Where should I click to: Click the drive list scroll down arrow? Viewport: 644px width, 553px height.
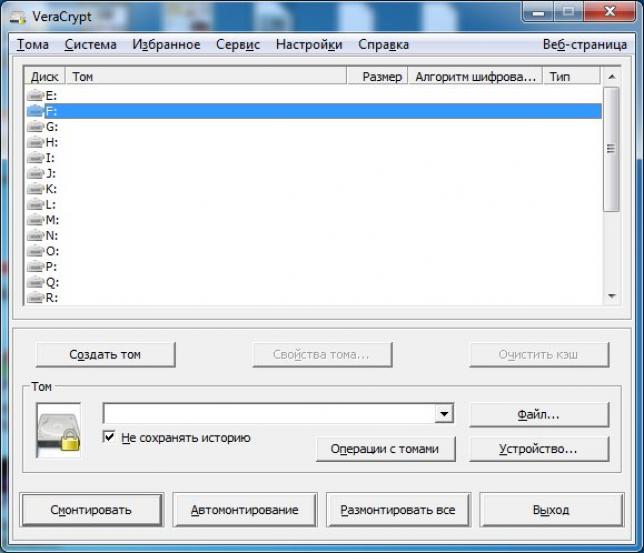click(612, 296)
